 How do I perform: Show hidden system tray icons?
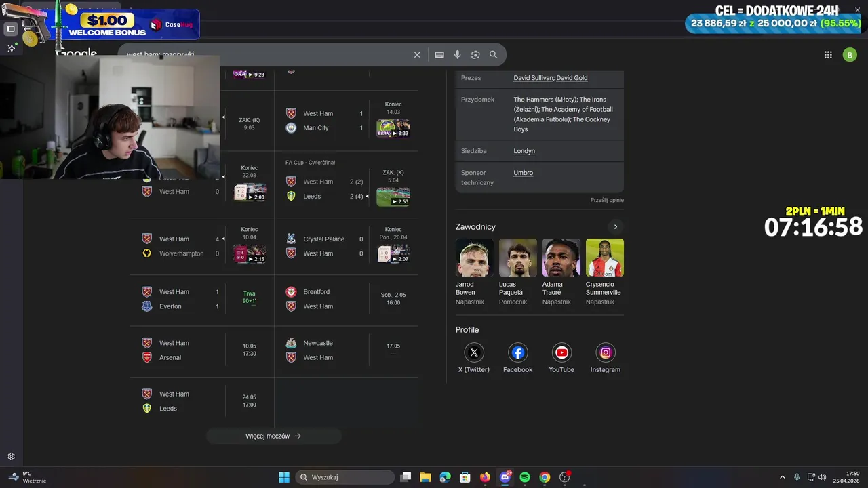coord(782,477)
